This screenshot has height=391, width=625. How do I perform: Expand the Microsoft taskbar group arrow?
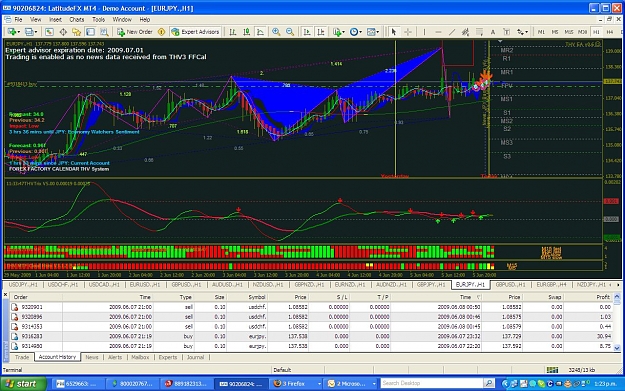(x=374, y=384)
